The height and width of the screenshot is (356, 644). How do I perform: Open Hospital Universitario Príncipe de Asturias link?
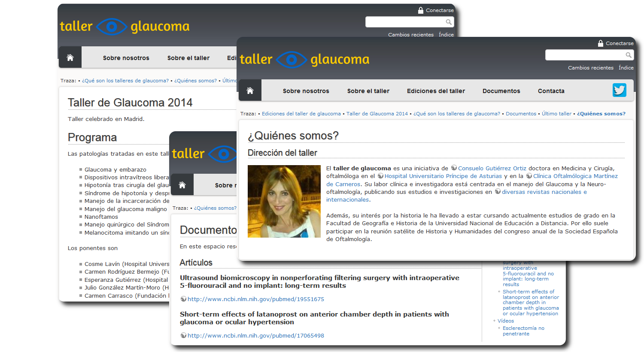(x=443, y=176)
